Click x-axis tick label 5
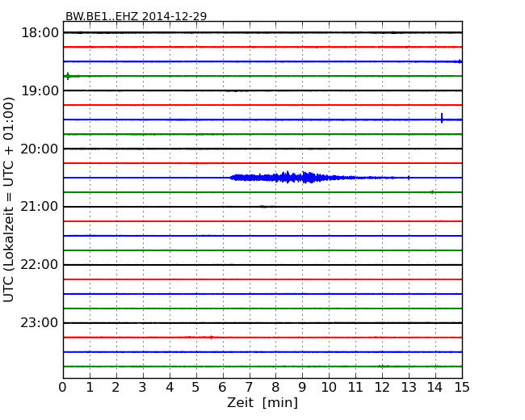This screenshot has width=525, height=420. tap(195, 388)
